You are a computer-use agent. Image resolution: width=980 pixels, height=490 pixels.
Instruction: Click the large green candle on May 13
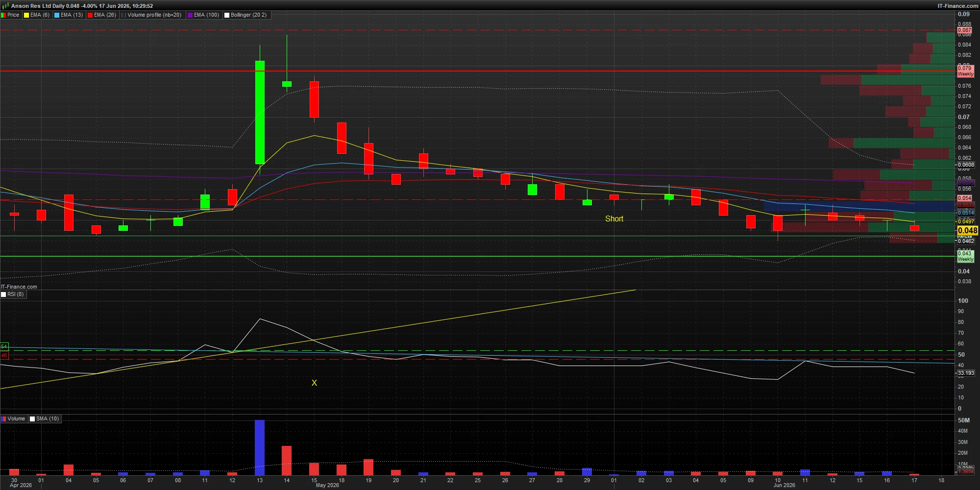[260, 112]
